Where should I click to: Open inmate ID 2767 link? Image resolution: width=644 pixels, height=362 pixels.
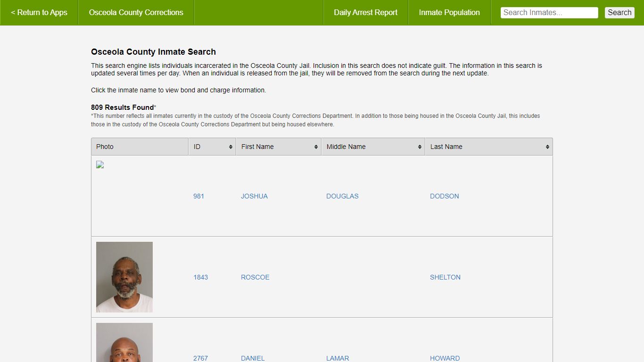(x=200, y=358)
